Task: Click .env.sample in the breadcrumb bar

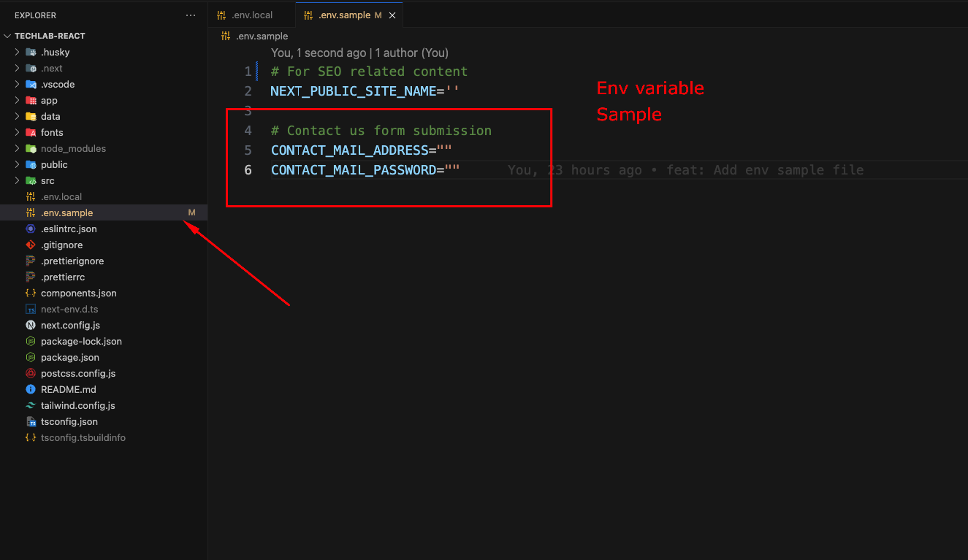Action: [261, 36]
